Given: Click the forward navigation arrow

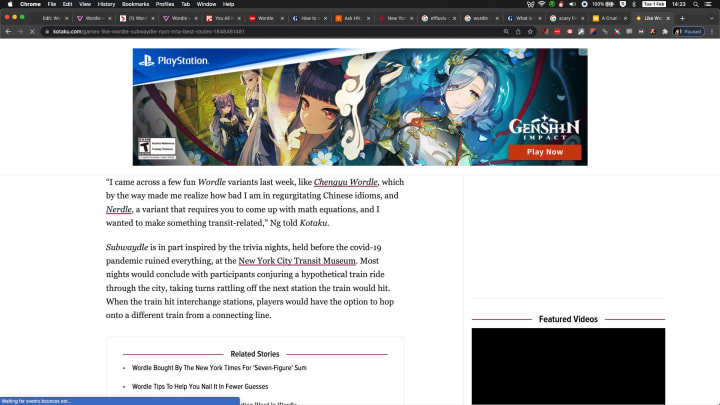Looking at the screenshot, I should pos(20,32).
